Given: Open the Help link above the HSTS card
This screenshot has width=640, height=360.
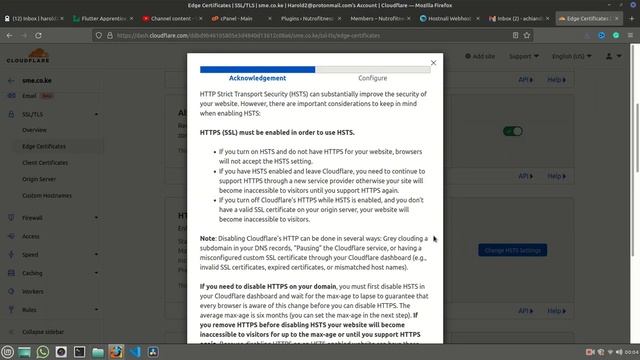Looking at the screenshot, I should [557, 176].
